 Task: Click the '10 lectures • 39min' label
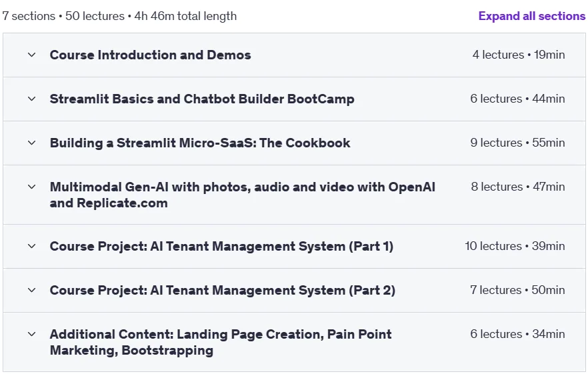point(515,246)
